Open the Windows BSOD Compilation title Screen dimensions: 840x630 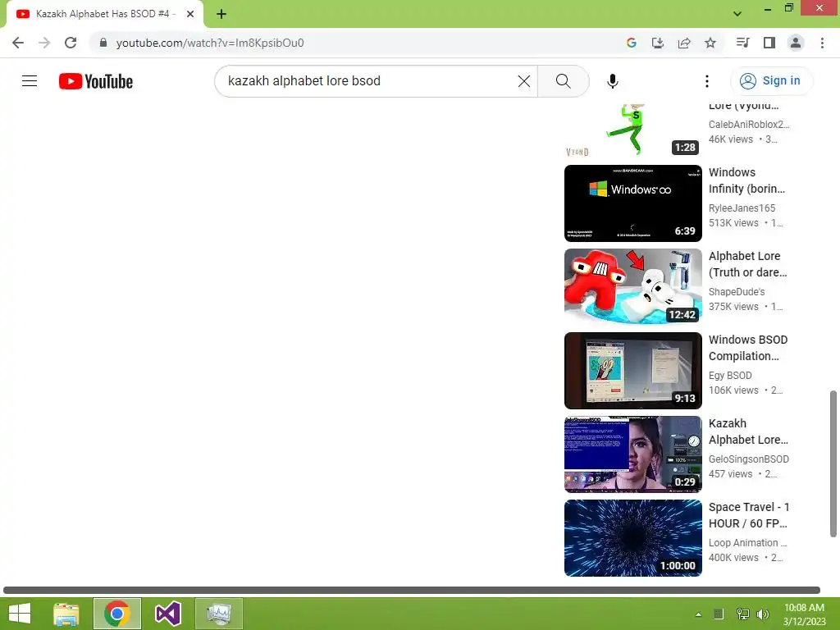[748, 348]
